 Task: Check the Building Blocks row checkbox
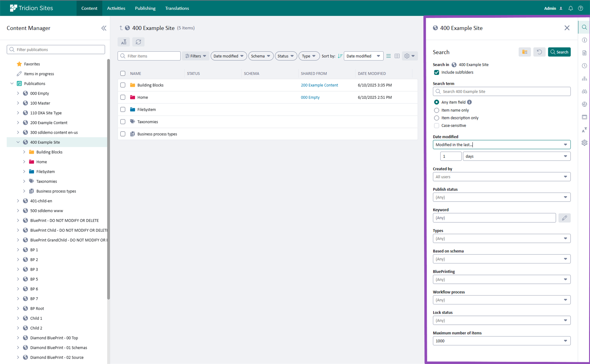click(123, 85)
